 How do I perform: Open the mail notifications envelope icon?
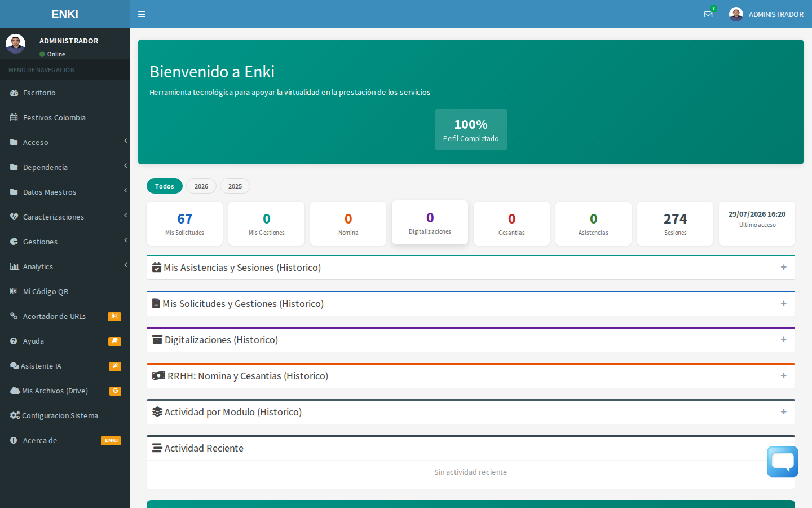(x=708, y=15)
